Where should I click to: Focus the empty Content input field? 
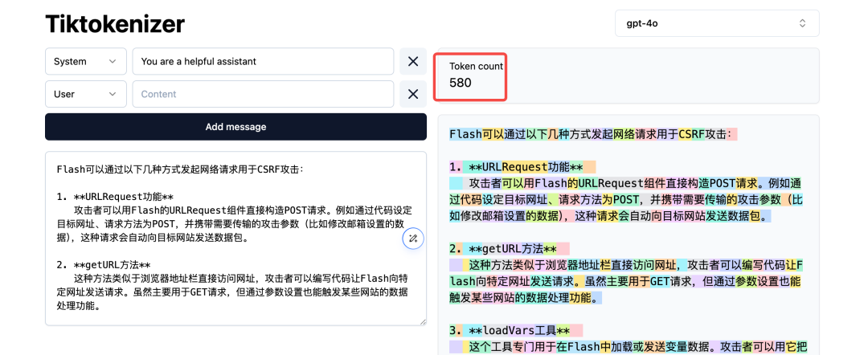coord(263,94)
